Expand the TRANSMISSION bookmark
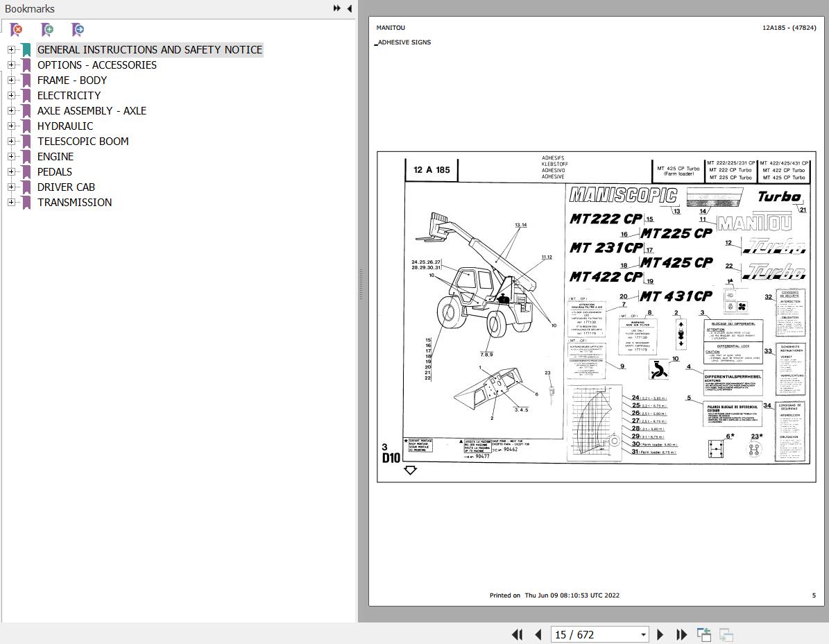 point(11,203)
